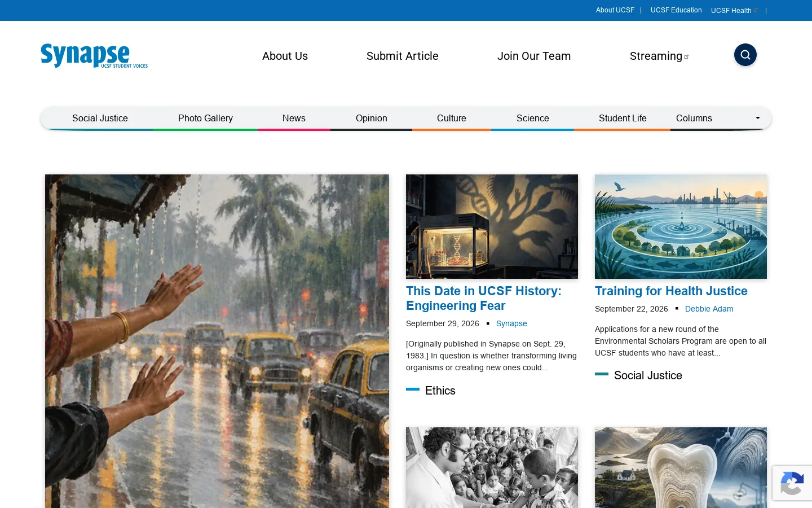Go to the News section
Viewport: 812px width, 508px height.
(x=294, y=118)
